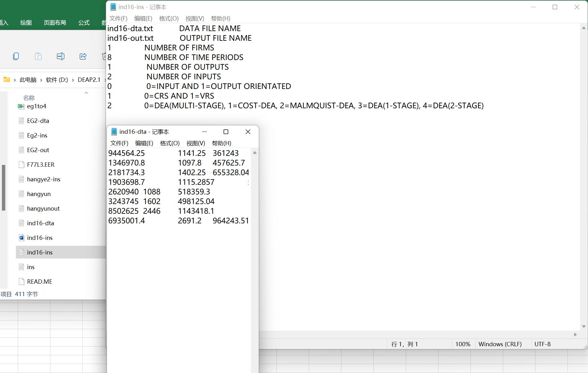Image resolution: width=588 pixels, height=373 pixels.
Task: Open 帮助(H) menu in ind16-dta Notepad
Action: [x=222, y=143]
